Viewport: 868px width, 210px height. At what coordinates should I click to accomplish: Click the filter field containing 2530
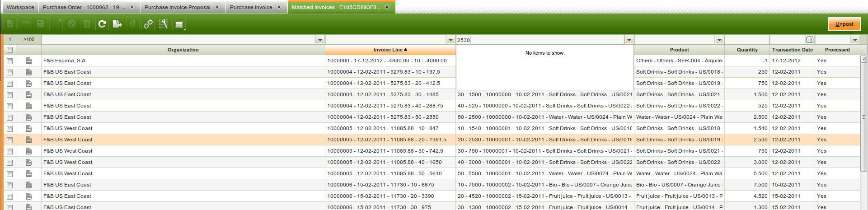tap(540, 40)
